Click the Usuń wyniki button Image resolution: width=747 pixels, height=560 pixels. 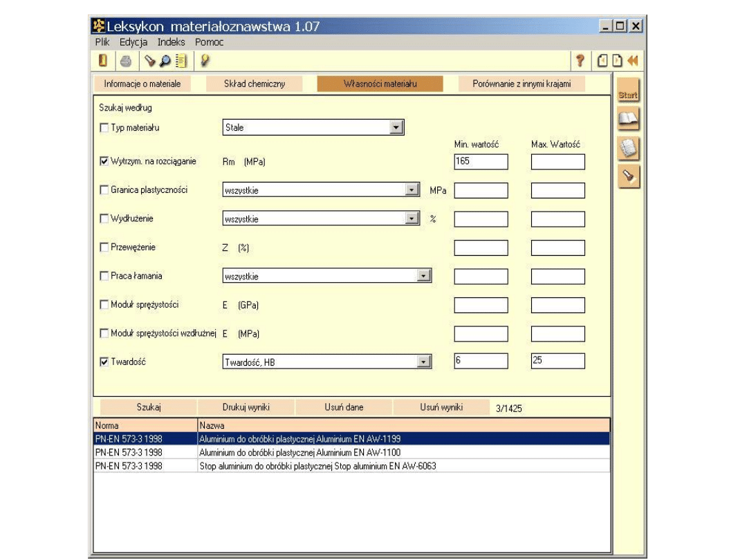click(x=441, y=407)
